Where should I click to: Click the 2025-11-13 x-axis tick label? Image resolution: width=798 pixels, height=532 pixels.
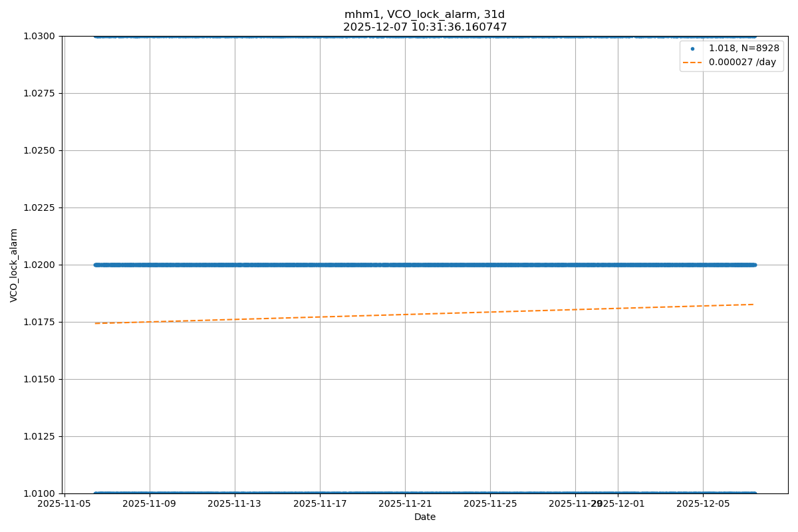pos(235,504)
